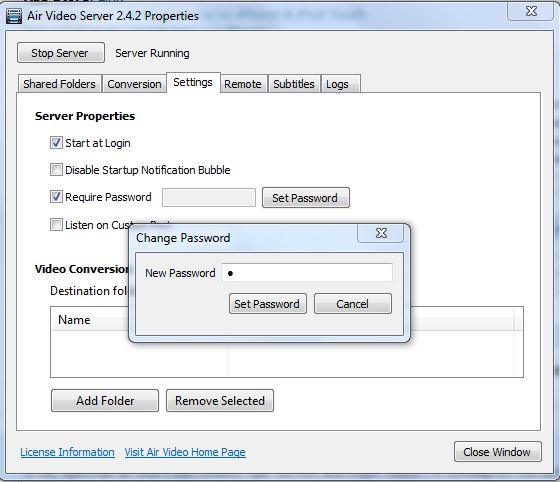The height and width of the screenshot is (482, 560).
Task: Confirm with Set Password in Change Password dialog
Action: click(x=268, y=304)
